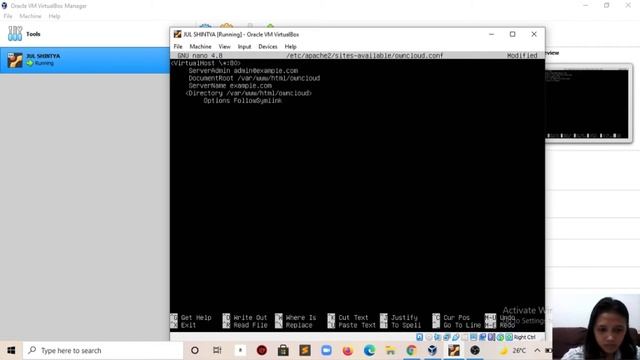Click the network adapter status icon
640x360 pixels.
(446, 337)
